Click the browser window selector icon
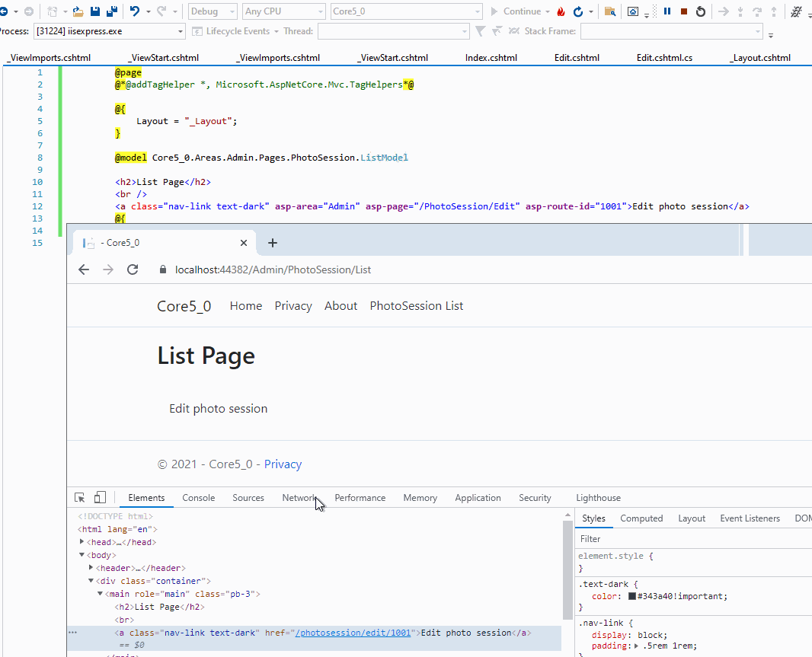Screen dimensions: 812x657 point(633,11)
